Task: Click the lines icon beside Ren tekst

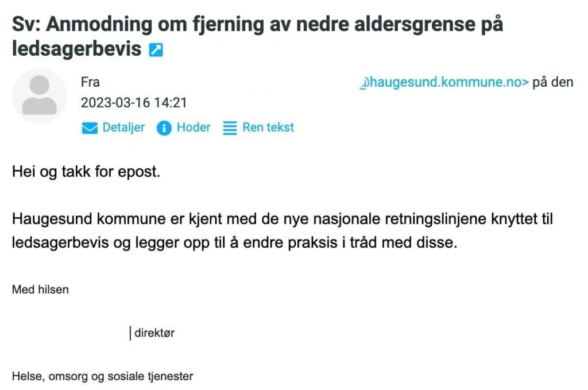Action: click(230, 128)
